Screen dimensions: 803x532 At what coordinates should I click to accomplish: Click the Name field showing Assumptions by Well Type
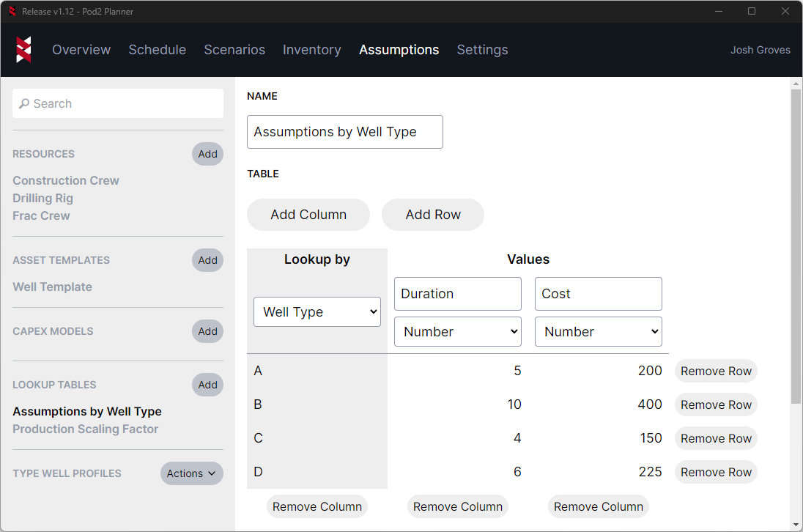coord(344,132)
